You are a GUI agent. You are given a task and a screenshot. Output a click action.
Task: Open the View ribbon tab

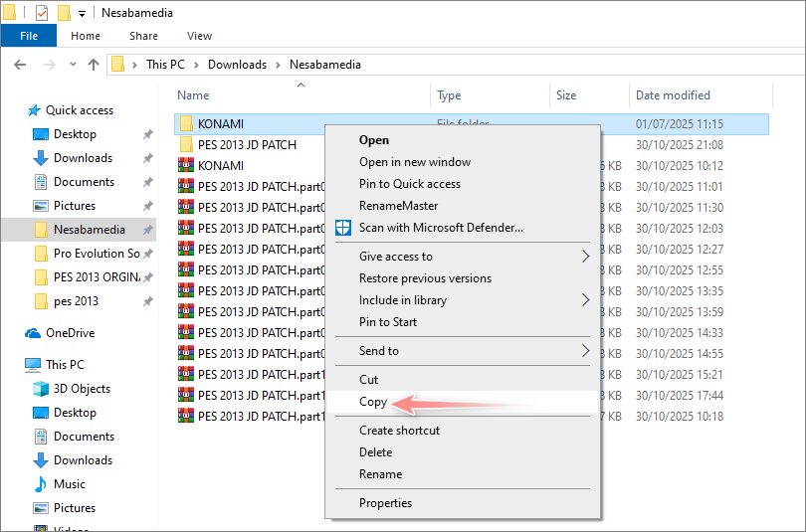click(199, 36)
